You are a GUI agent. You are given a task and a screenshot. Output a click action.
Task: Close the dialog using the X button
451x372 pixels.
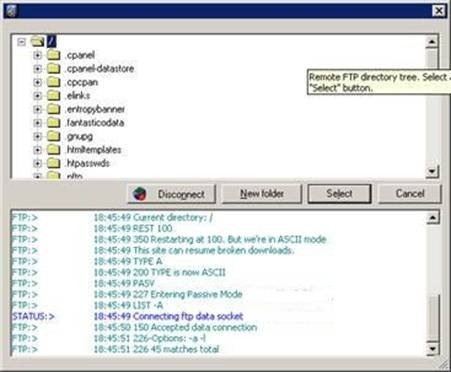pos(439,11)
